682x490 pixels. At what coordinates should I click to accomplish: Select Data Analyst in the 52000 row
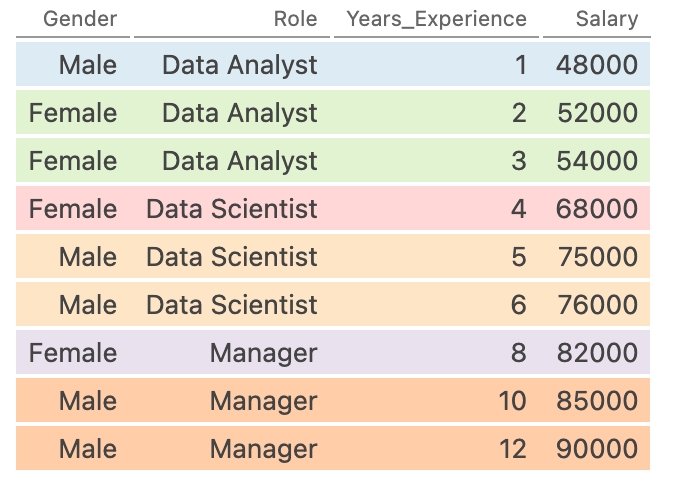pyautogui.click(x=240, y=113)
